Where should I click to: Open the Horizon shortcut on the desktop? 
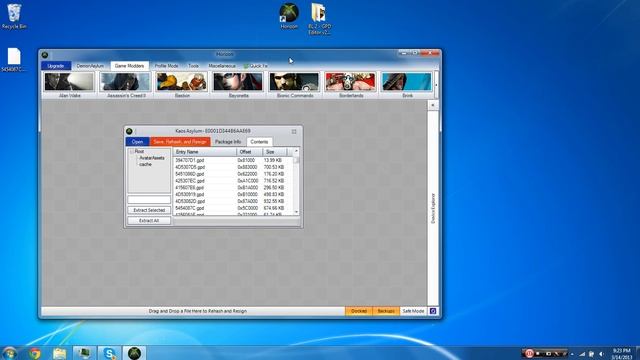tap(289, 16)
